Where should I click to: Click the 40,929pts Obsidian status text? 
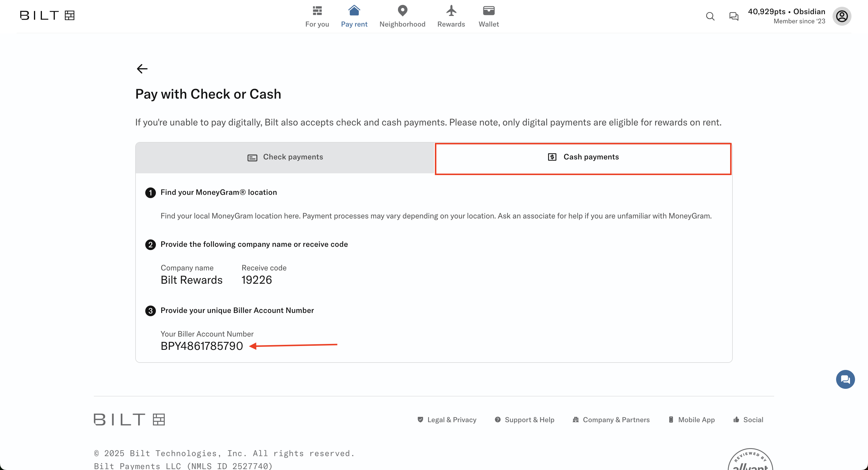tap(787, 12)
